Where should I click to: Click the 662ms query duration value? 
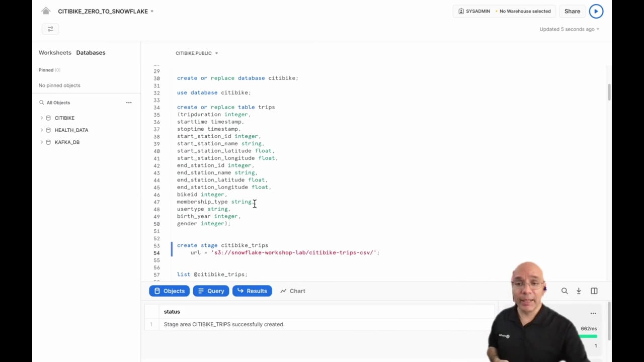coord(589,329)
